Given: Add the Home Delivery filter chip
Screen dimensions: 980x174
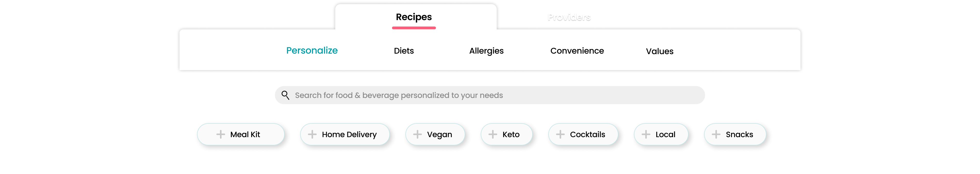Looking at the screenshot, I should [x=349, y=135].
